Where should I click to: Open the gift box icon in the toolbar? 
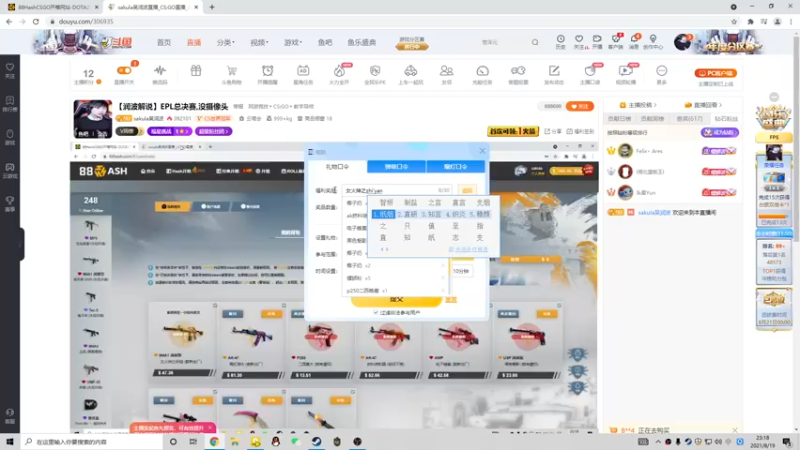[x=196, y=70]
